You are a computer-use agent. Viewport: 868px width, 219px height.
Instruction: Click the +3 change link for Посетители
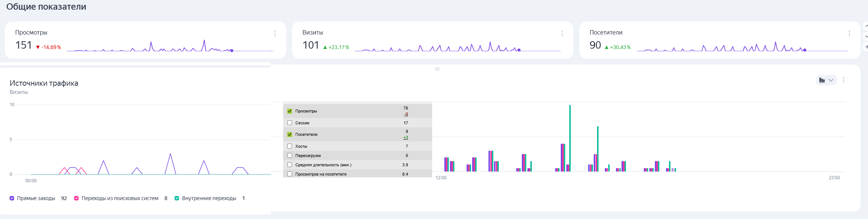(405, 138)
